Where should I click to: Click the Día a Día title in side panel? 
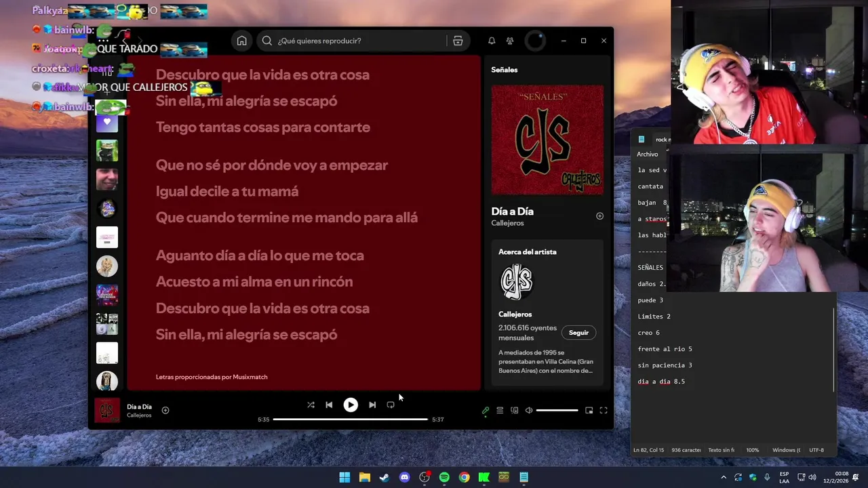(513, 211)
